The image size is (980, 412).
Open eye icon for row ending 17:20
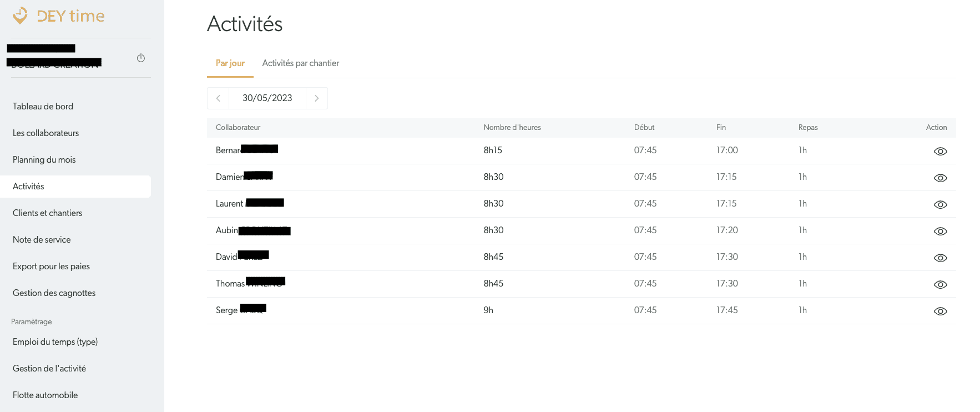940,231
